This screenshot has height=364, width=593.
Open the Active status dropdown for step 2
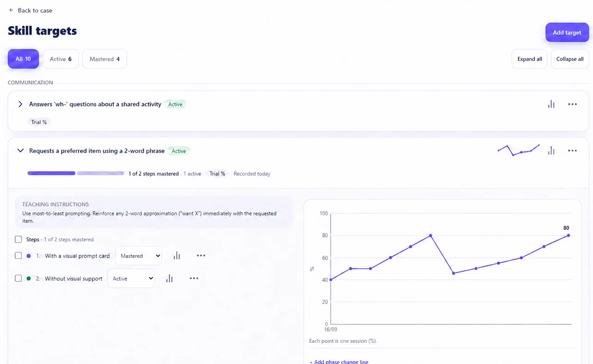pyautogui.click(x=131, y=278)
